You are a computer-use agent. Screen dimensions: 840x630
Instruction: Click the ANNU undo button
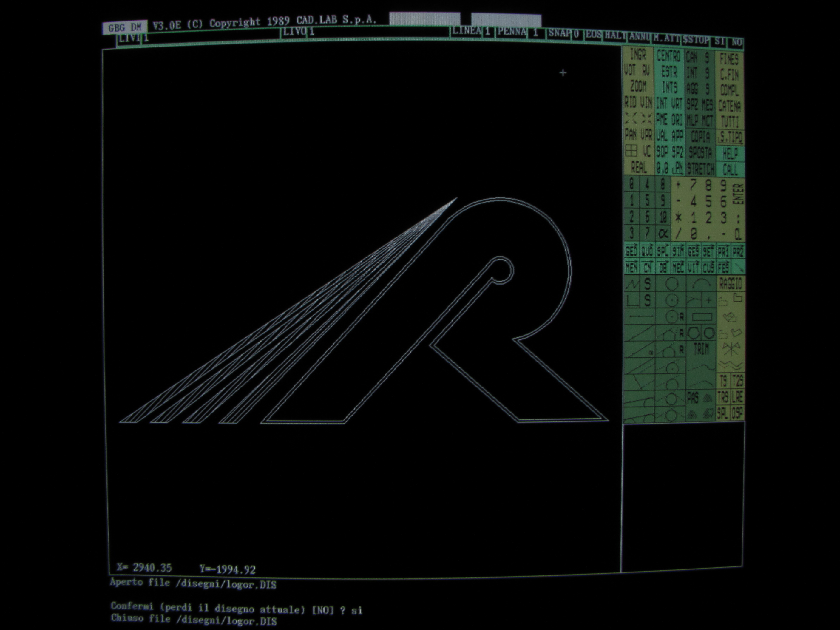640,37
